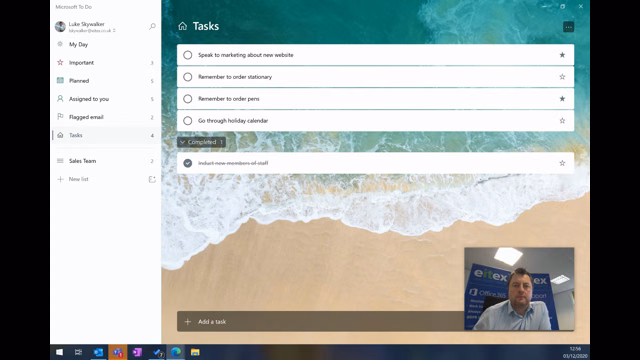Open 'Remember to order pens' task details
The width and height of the screenshot is (640, 360).
point(375,99)
